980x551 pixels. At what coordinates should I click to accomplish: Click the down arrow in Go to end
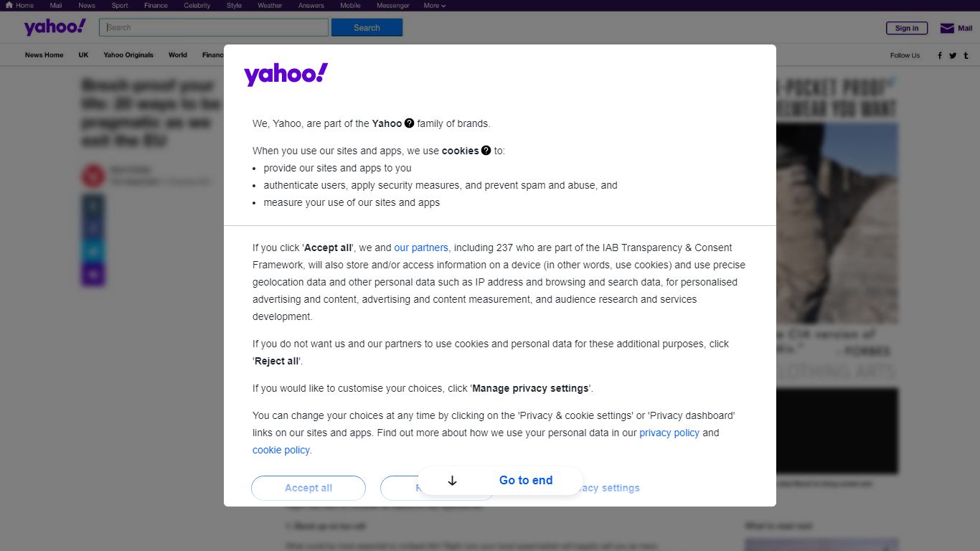coord(452,481)
